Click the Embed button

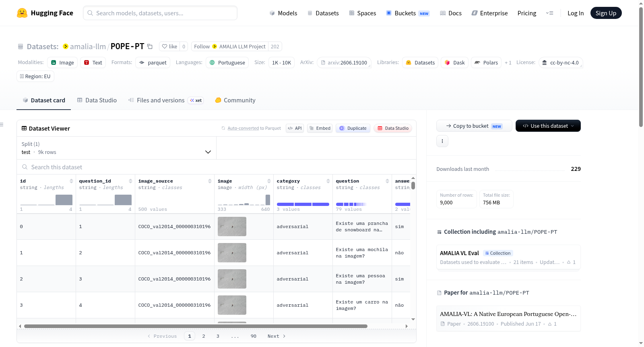320,128
